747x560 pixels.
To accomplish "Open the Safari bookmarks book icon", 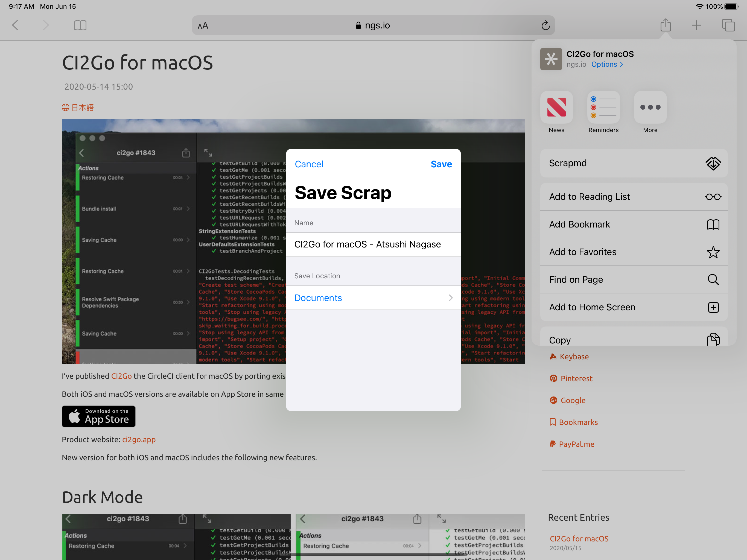I will [80, 25].
